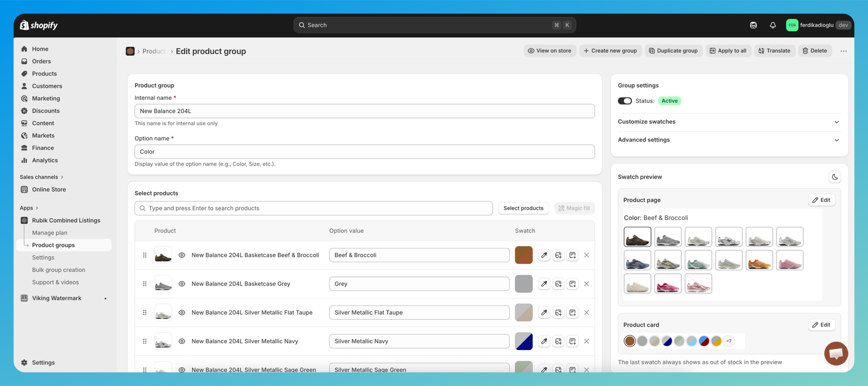Open the notifications bell

(773, 25)
